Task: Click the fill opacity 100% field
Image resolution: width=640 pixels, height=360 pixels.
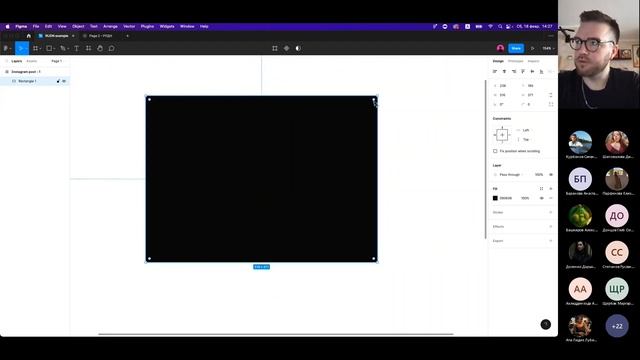Action: tap(525, 198)
